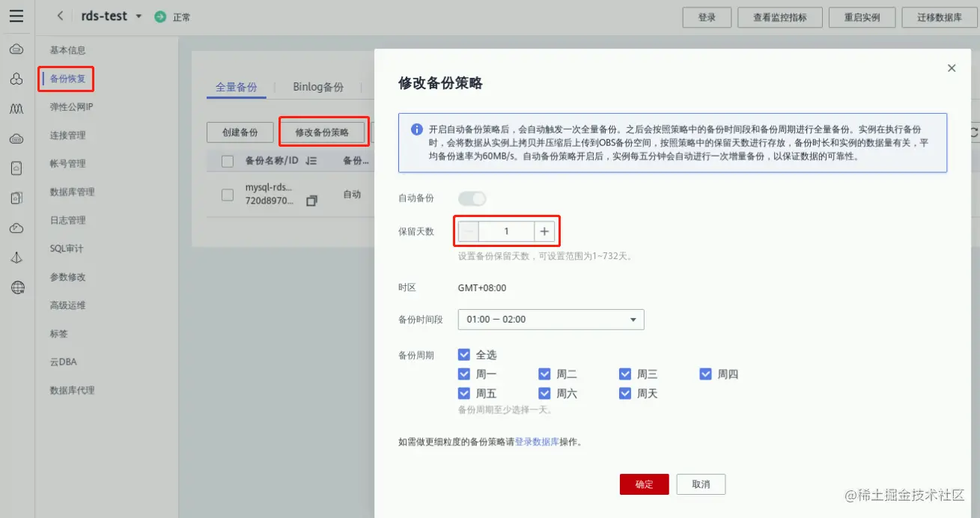980x518 pixels.
Task: Click the 迁移数据库 button
Action: (940, 17)
